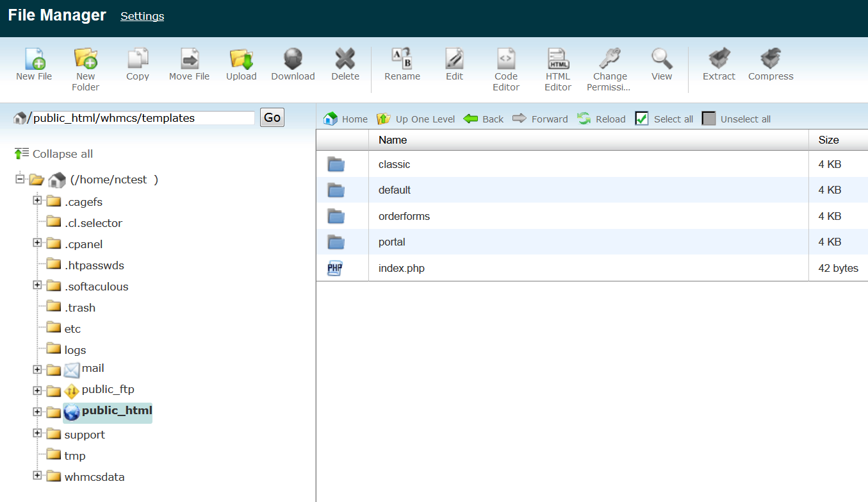Click the classic folder icon
This screenshot has width=868, height=502.
[336, 165]
